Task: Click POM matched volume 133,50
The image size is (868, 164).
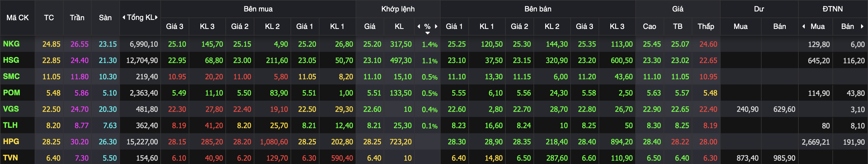Action: point(401,93)
